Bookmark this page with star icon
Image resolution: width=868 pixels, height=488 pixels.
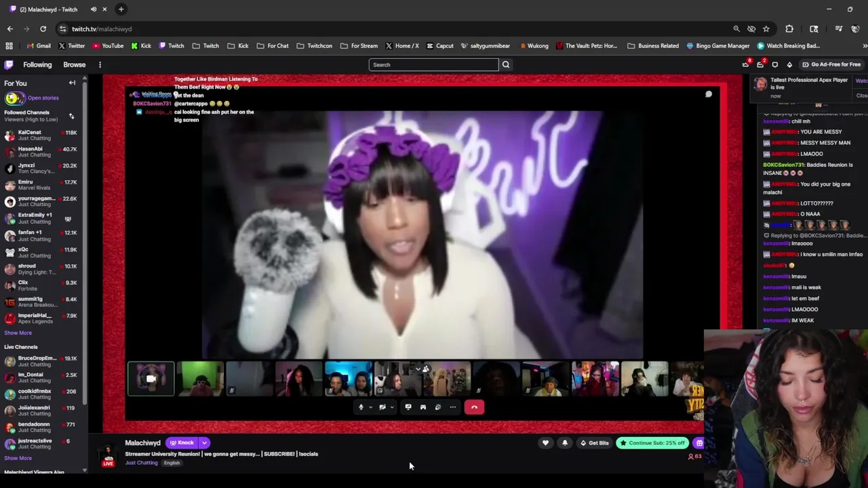(x=766, y=29)
